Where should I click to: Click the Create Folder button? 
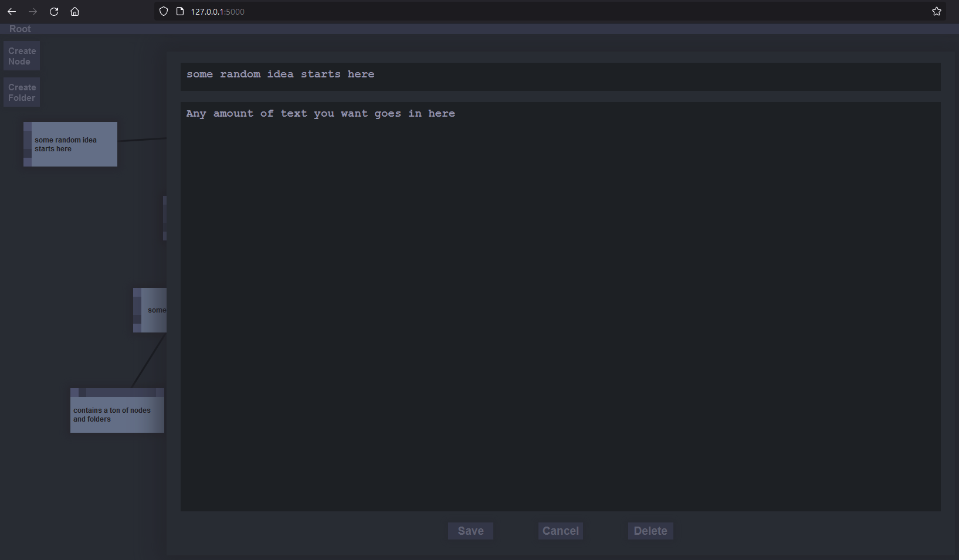coord(22,93)
